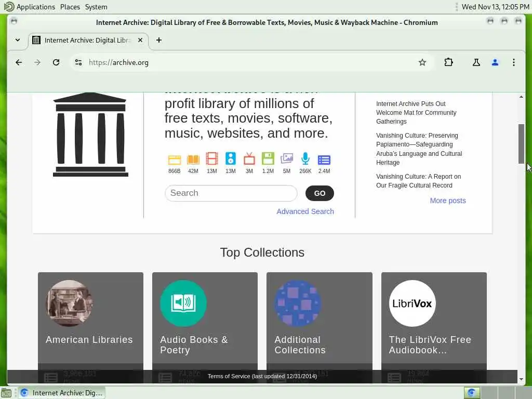Click the show desktop icon in taskbar
This screenshot has height=399, width=532.
point(6,393)
